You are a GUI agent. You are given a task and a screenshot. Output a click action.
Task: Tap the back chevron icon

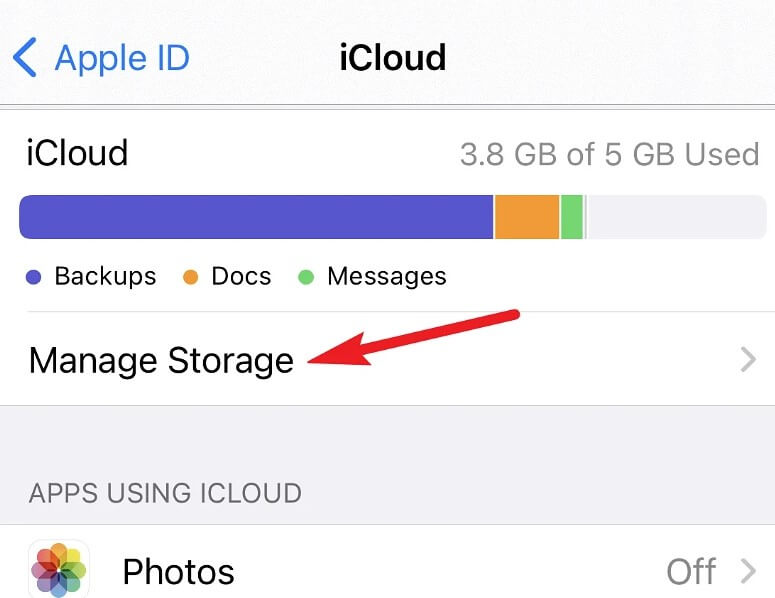(x=25, y=57)
